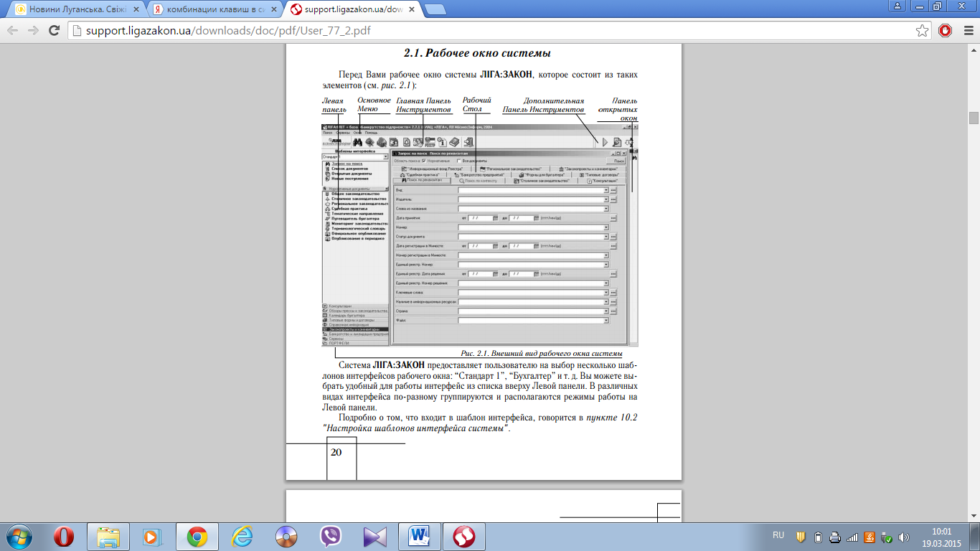Select the Chrome taskbar icon
The image size is (980, 551).
coord(197,537)
